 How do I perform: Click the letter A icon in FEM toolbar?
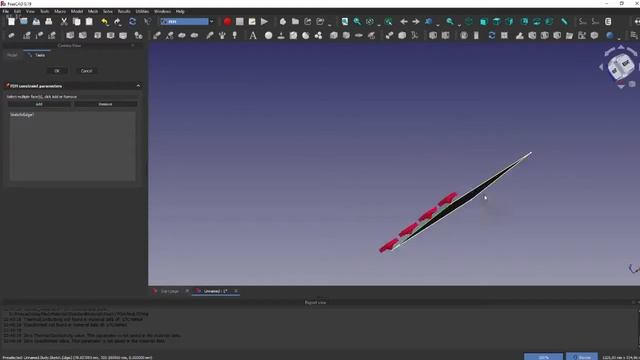pyautogui.click(x=253, y=36)
